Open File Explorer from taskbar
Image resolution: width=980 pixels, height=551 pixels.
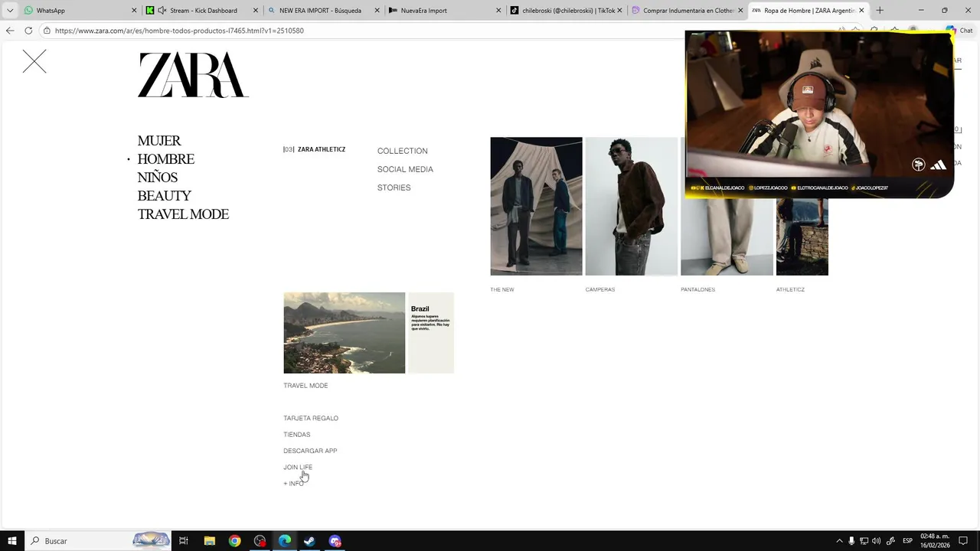[210, 541]
